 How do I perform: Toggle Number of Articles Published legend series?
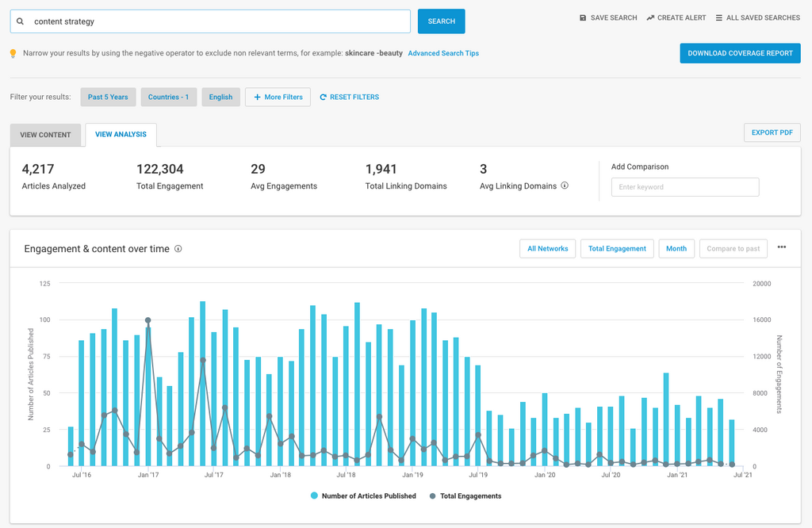363,496
